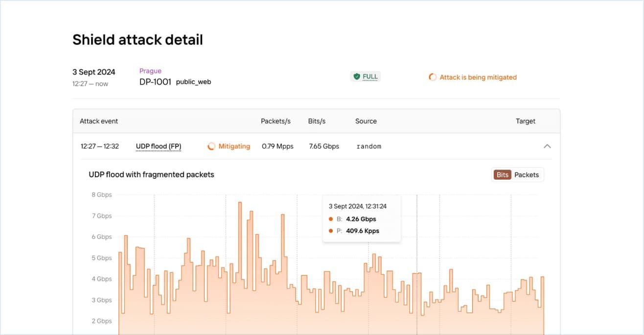Collapse the UDP flood event row chevron

click(x=547, y=146)
